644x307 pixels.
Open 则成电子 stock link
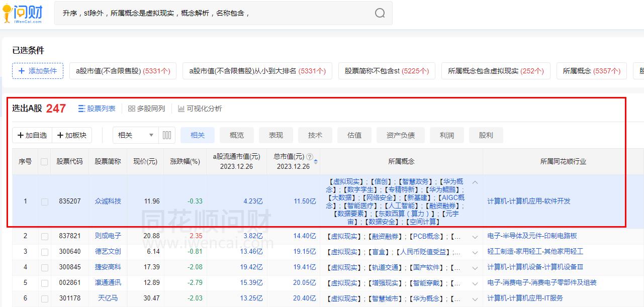pyautogui.click(x=108, y=236)
